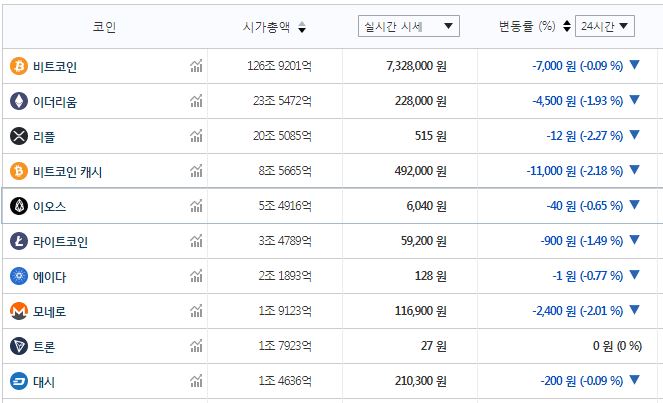Click the 라이트코인 price cell 59,200 원

418,241
